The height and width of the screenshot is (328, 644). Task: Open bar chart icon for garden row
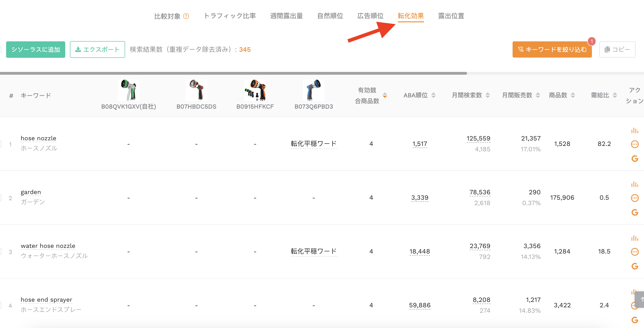pyautogui.click(x=635, y=184)
